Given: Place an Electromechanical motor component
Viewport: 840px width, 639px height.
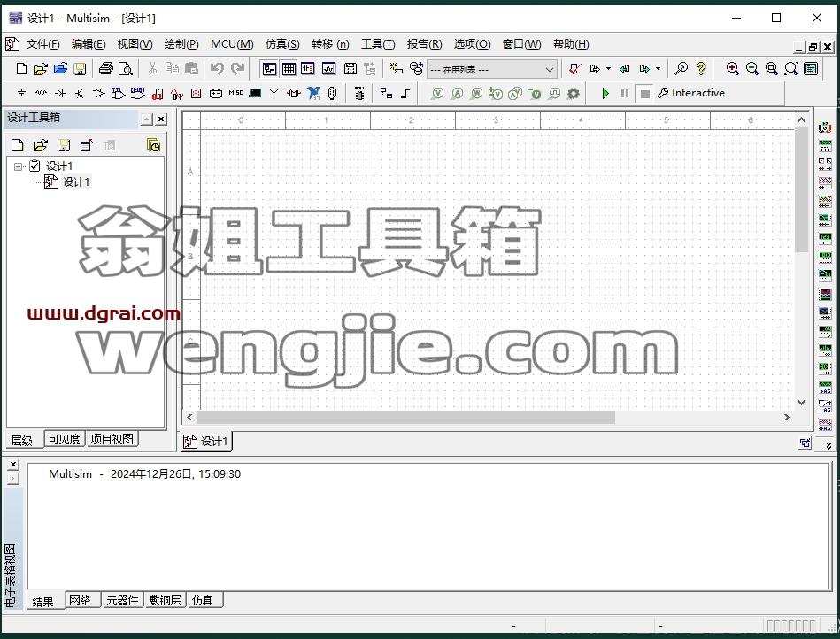Looking at the screenshot, I should (294, 93).
